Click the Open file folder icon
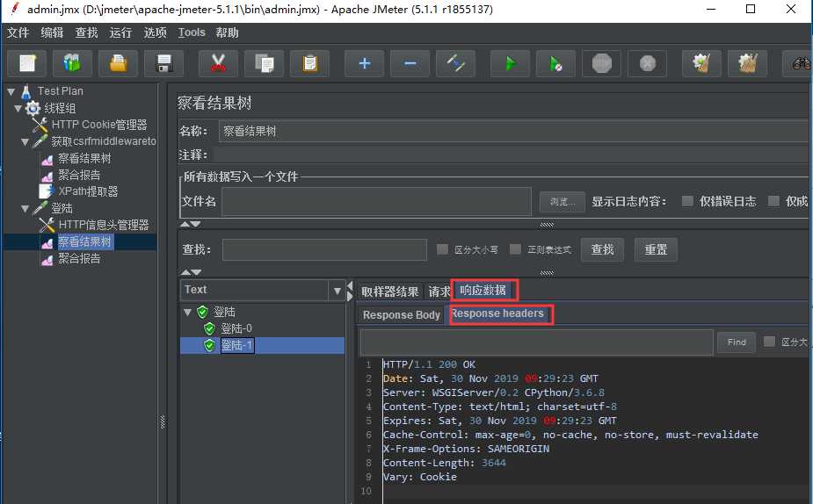This screenshot has width=813, height=504. [119, 64]
